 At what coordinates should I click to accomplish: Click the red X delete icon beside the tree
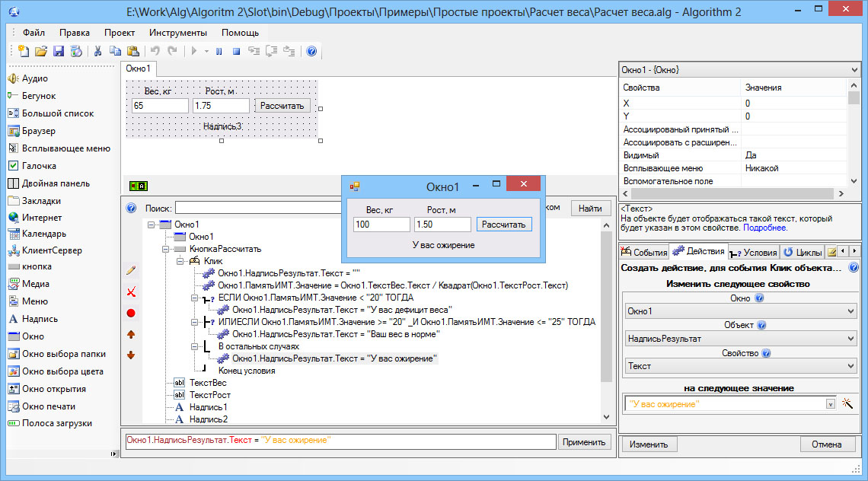131,291
